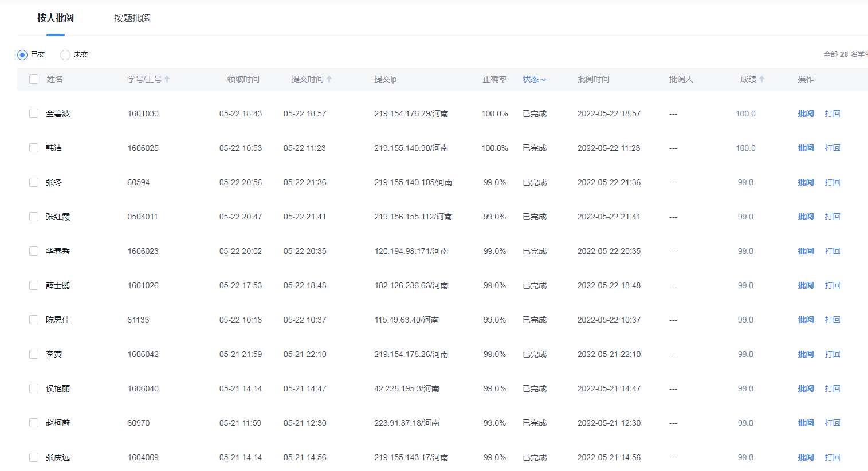Check the box for 华春秀

(34, 251)
